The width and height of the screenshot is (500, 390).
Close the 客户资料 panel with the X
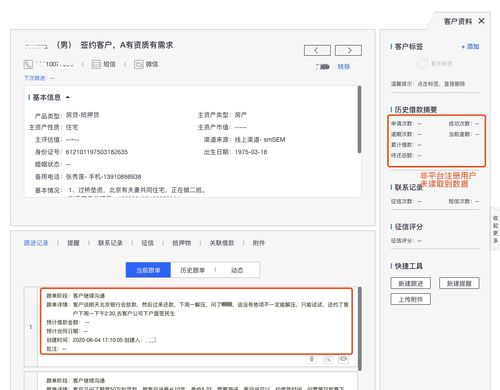click(x=481, y=21)
